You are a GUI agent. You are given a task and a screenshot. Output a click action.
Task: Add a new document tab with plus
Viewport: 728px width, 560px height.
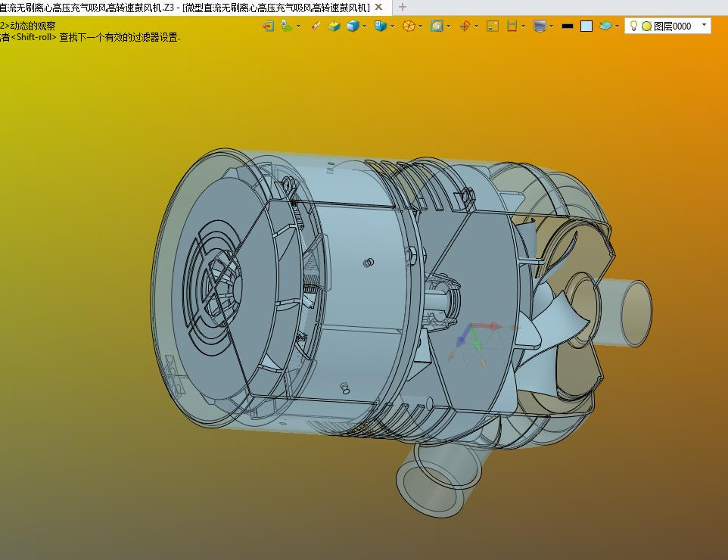click(x=403, y=7)
